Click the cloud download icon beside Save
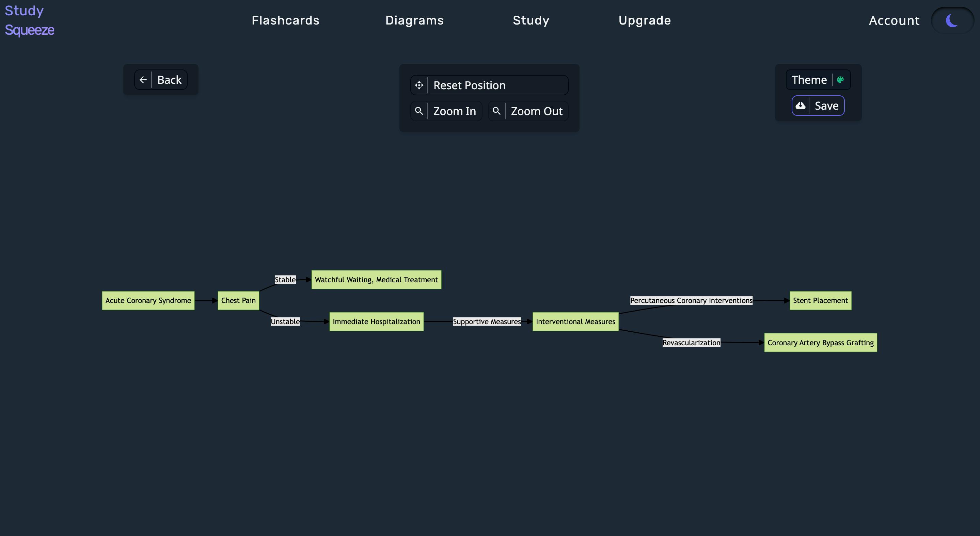This screenshot has height=536, width=980. [x=801, y=106]
